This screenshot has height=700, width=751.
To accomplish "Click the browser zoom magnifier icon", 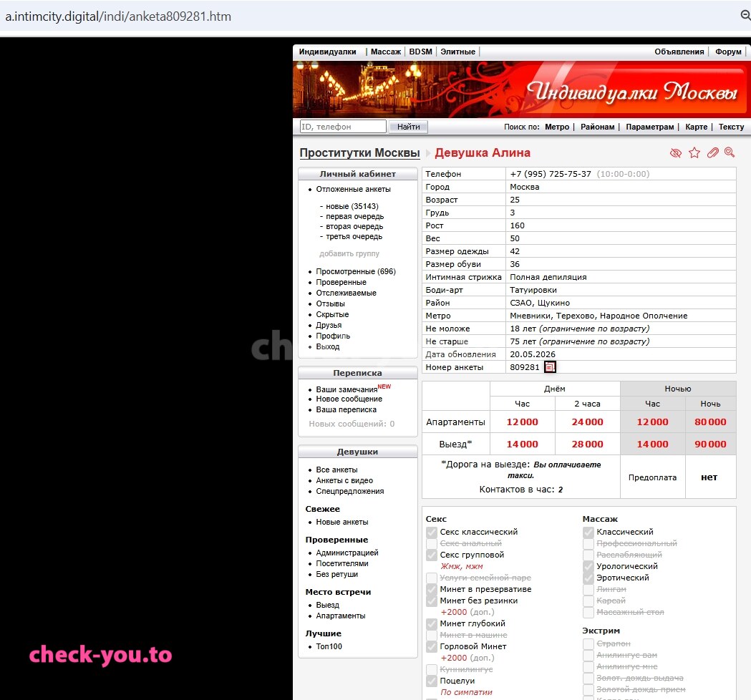I will coord(746,15).
